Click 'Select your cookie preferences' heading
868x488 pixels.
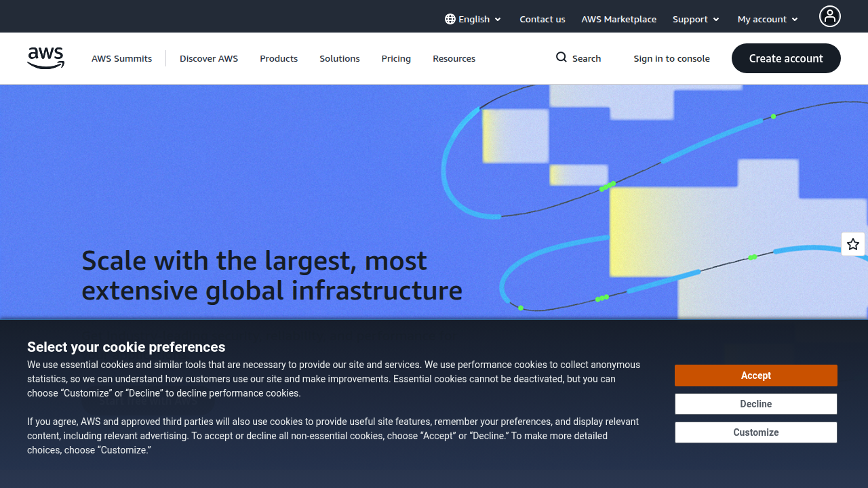126,347
